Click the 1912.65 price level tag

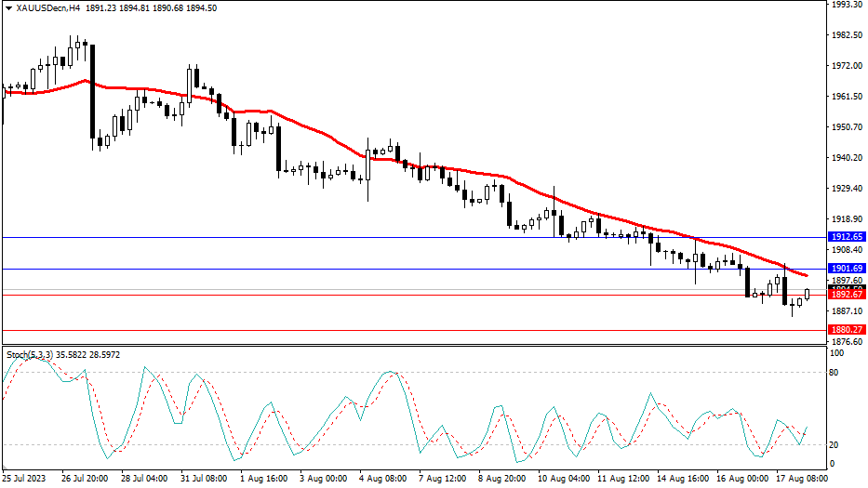[846, 238]
